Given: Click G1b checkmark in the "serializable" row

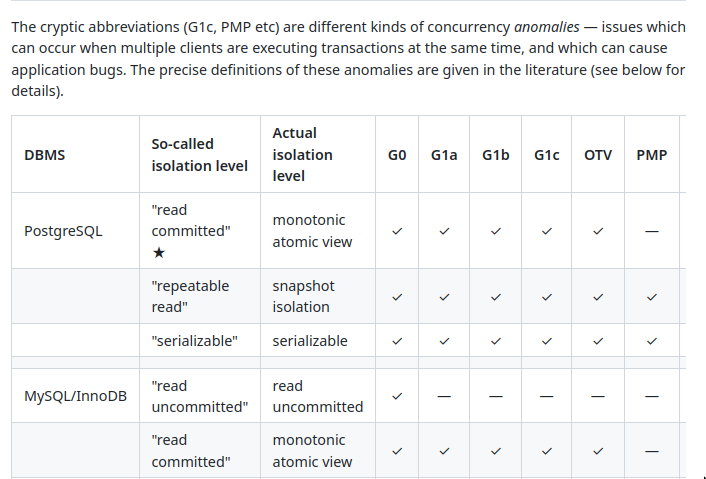Looking at the screenshot, I should [495, 341].
